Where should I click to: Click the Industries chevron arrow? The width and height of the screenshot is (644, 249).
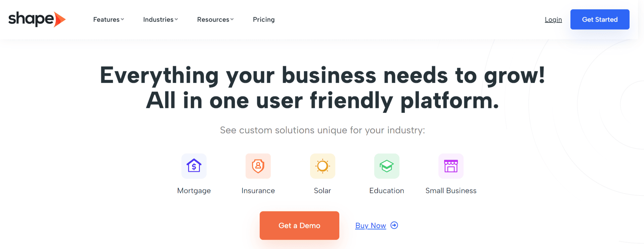coord(176,19)
